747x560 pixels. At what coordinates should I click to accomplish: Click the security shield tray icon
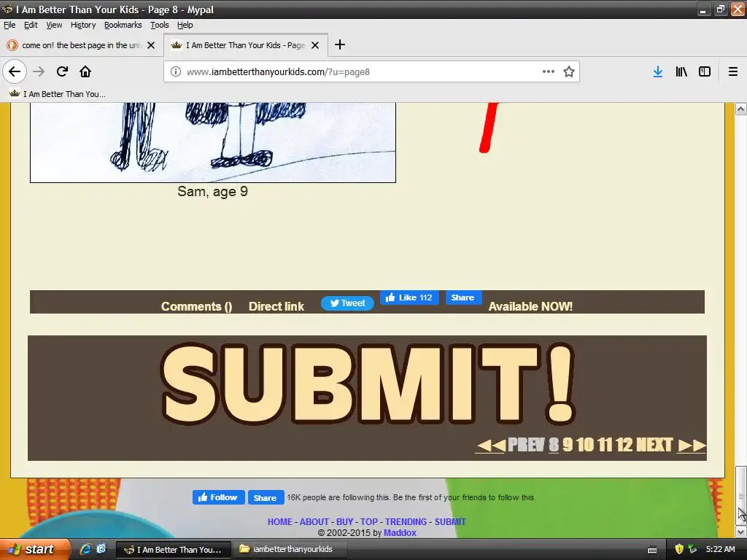679,549
